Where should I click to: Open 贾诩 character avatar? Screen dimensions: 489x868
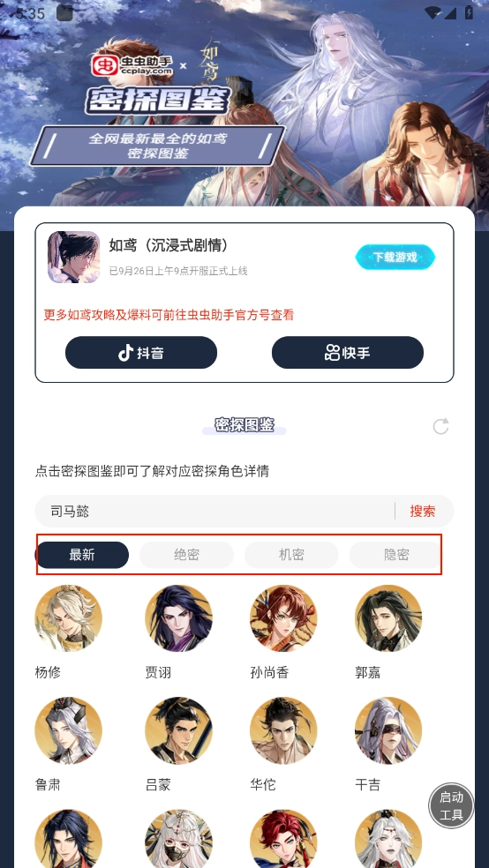178,618
